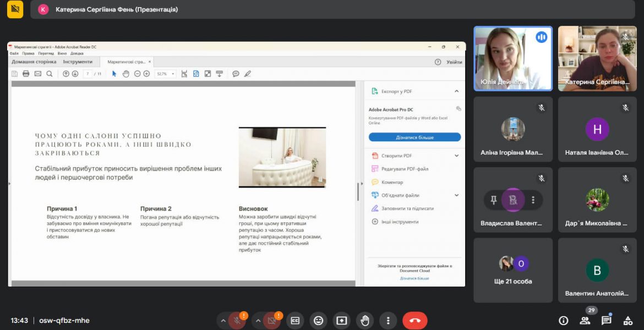Open the chat panel icon
Image resolution: width=644 pixels, height=330 pixels.
[x=606, y=321]
